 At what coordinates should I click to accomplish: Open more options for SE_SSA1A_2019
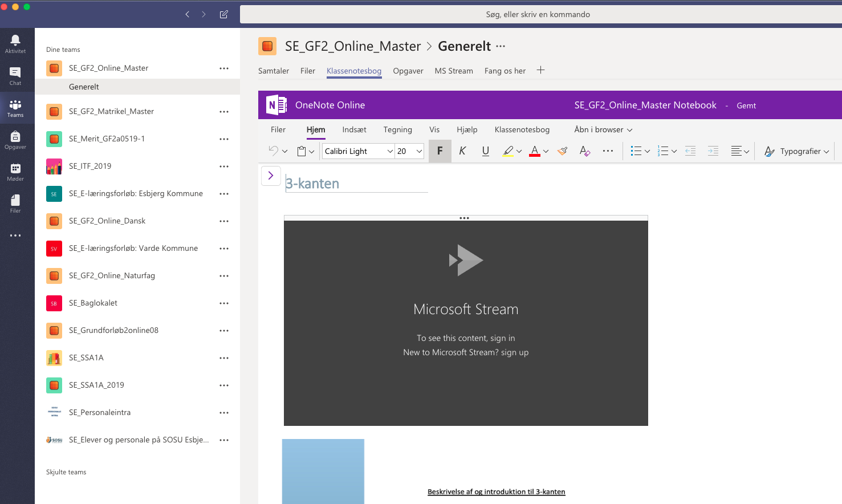[224, 385]
